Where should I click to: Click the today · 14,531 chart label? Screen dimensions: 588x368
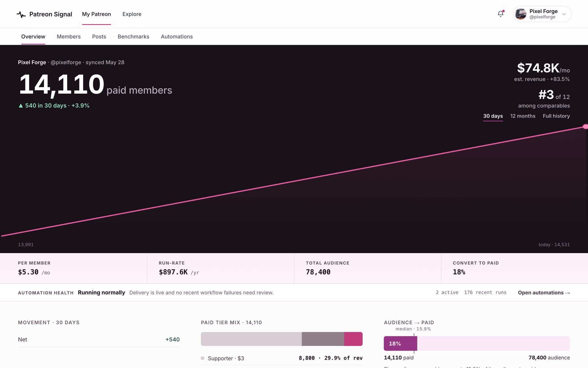(x=554, y=245)
